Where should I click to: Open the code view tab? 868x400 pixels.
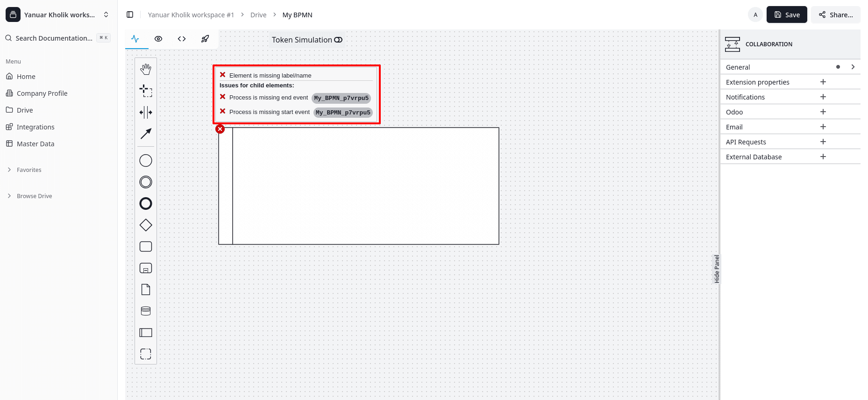pos(182,39)
